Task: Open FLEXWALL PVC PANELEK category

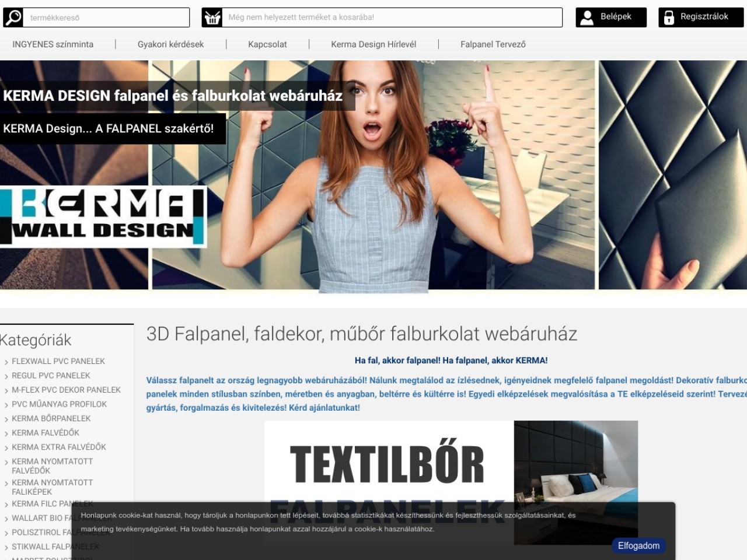Action: 58,362
